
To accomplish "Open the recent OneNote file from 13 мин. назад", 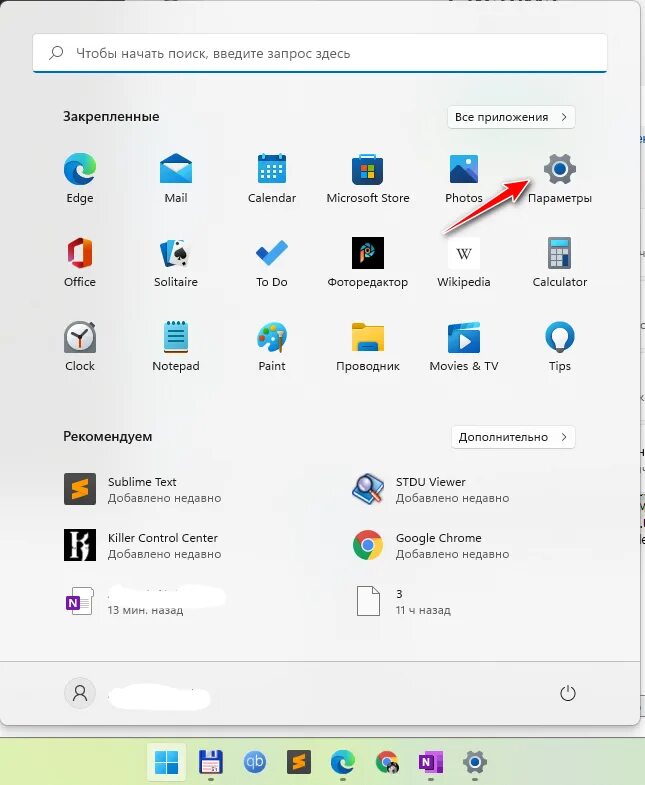I will click(x=144, y=601).
